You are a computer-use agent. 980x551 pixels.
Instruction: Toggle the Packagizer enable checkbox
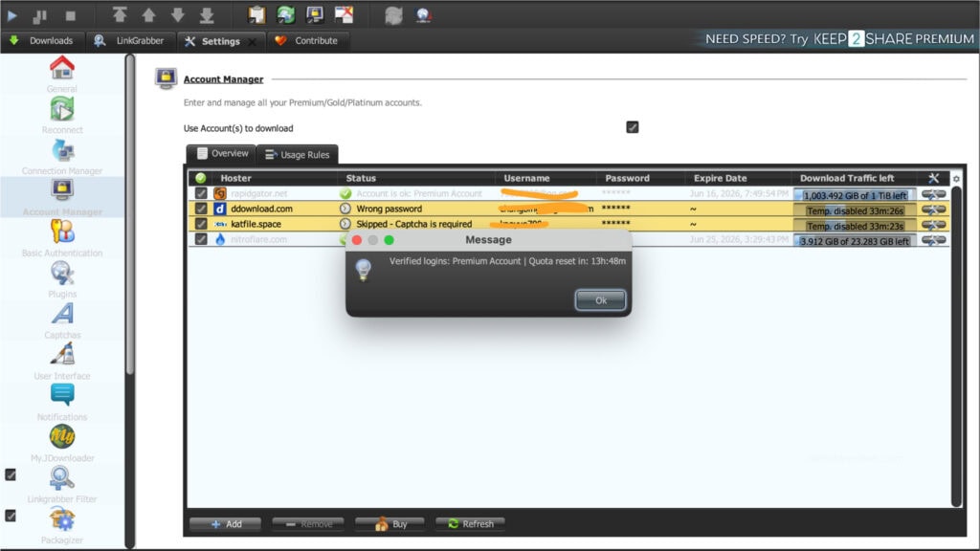pyautogui.click(x=11, y=516)
